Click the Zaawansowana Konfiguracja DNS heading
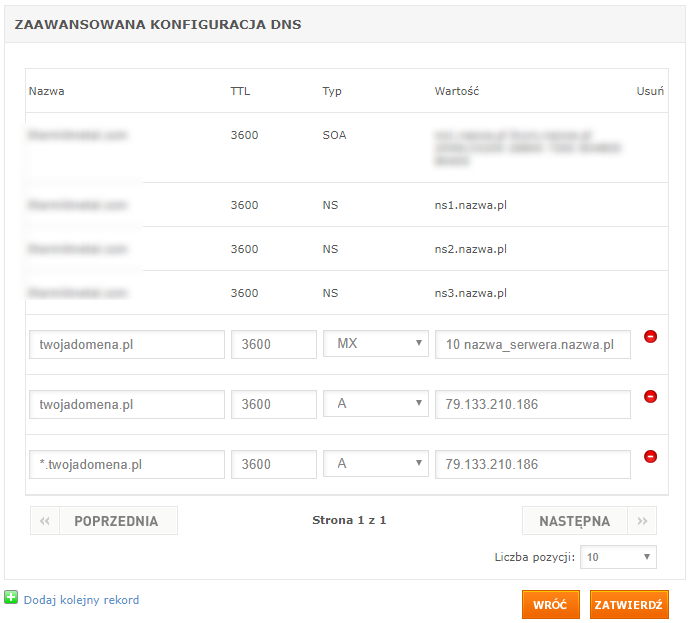 point(158,24)
